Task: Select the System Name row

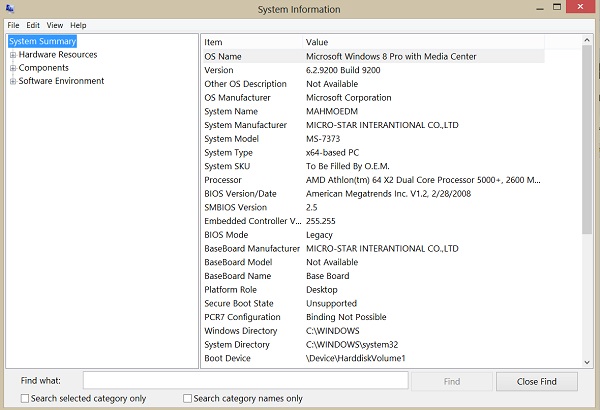Action: point(373,111)
